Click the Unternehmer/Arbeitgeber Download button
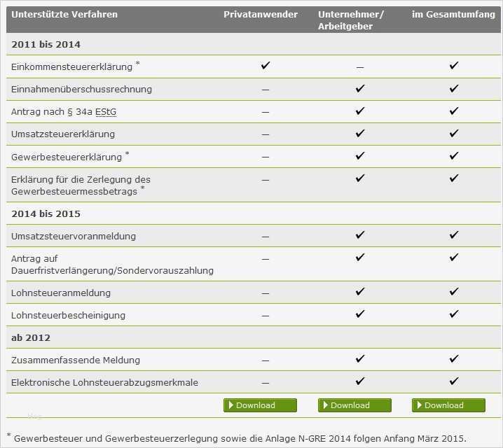The image size is (503, 448). [354, 405]
